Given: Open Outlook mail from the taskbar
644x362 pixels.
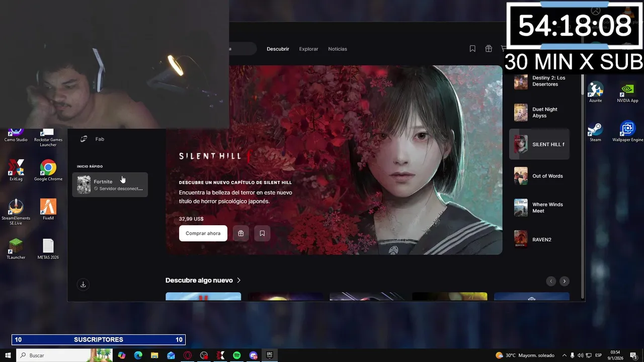Looking at the screenshot, I should [x=171, y=355].
